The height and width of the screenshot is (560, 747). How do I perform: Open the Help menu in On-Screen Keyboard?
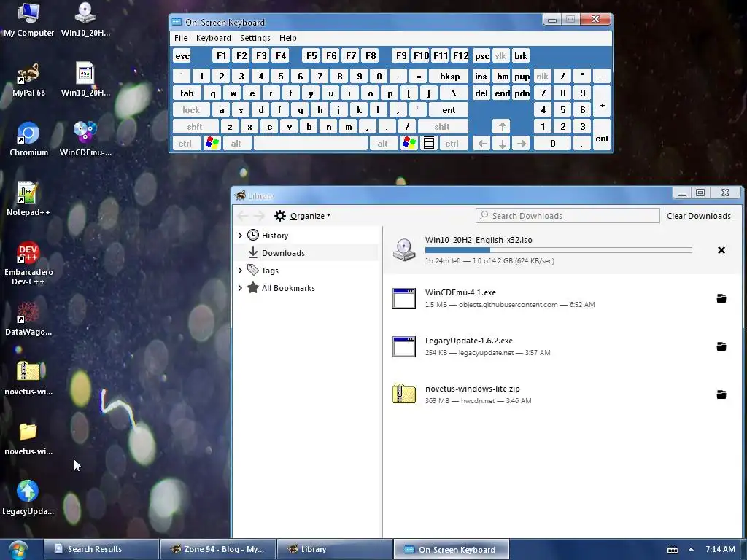click(287, 38)
